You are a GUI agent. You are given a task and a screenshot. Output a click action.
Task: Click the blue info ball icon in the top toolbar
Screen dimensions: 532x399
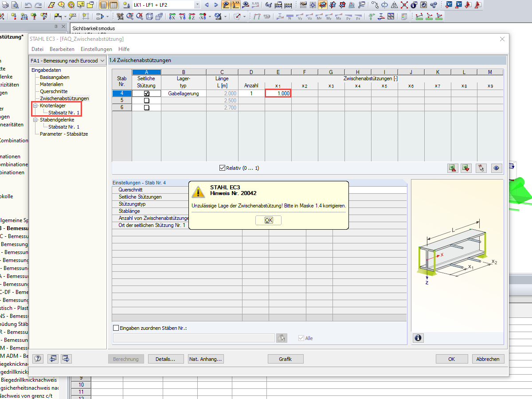click(x=414, y=5)
